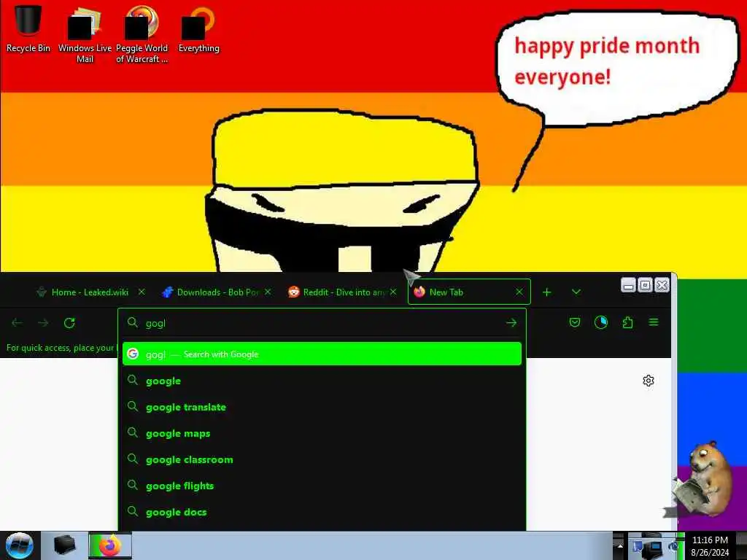
Task: Open the Pocket save icon
Action: click(575, 323)
